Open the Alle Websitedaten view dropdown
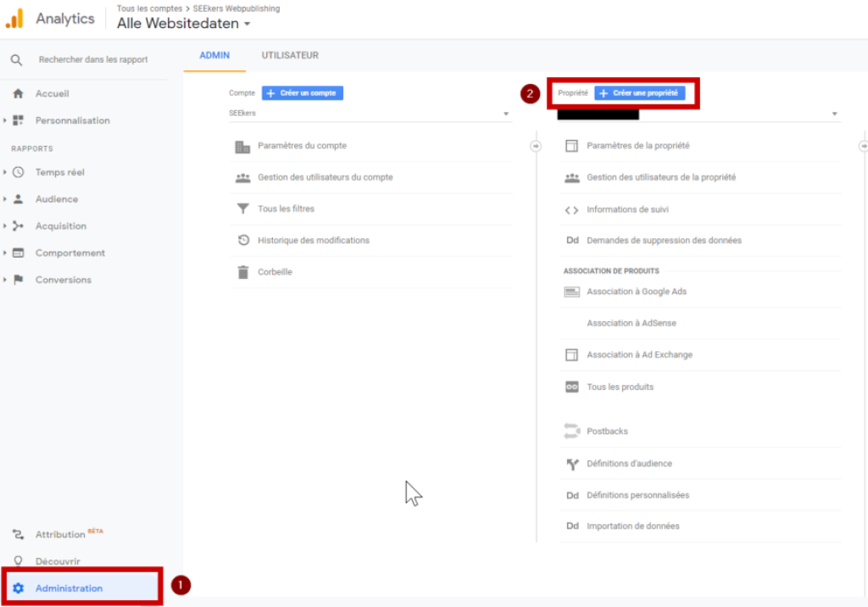This screenshot has width=868, height=607. pyautogui.click(x=184, y=24)
